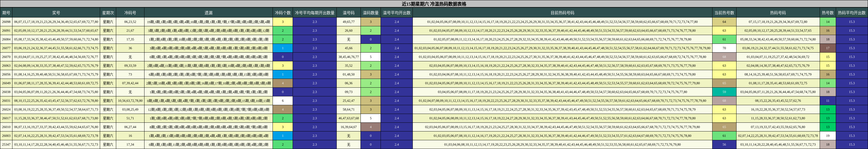Click hot number count 11 in row 26031
Screen dimensions: 868x149
(x=828, y=101)
